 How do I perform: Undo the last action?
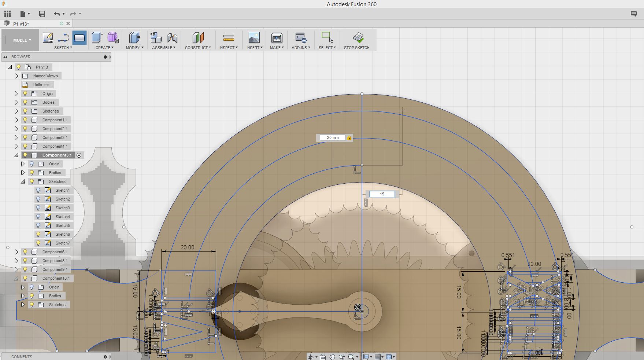point(57,14)
